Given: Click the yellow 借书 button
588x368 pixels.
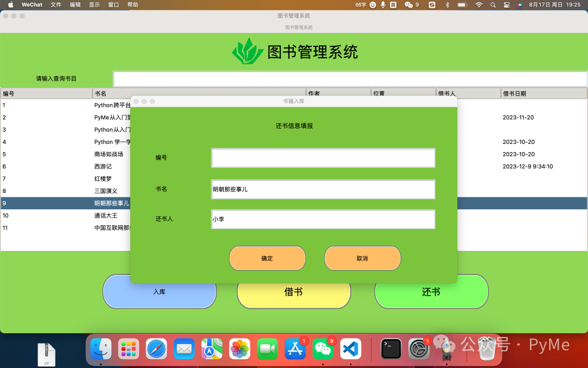Looking at the screenshot, I should (293, 295).
